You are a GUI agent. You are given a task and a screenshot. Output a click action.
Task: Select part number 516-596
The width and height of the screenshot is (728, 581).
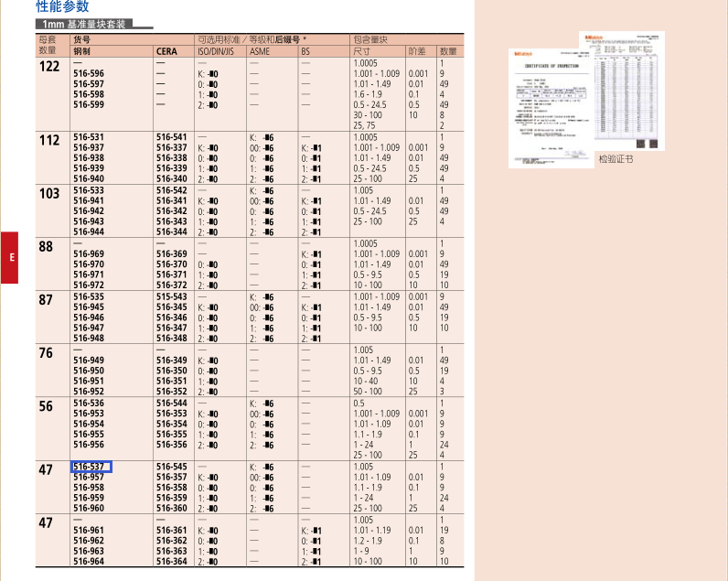tap(89, 73)
